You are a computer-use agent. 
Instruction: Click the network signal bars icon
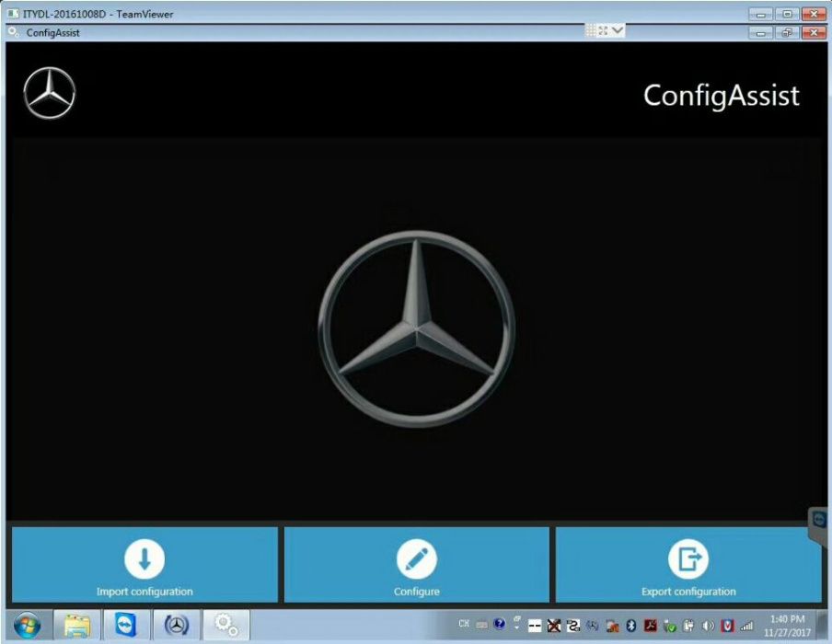(747, 627)
